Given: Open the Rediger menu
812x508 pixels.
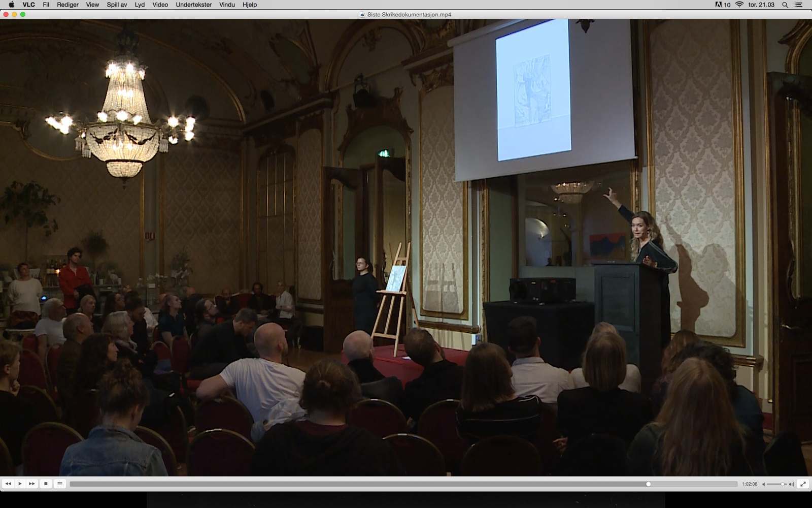Looking at the screenshot, I should click(x=67, y=5).
